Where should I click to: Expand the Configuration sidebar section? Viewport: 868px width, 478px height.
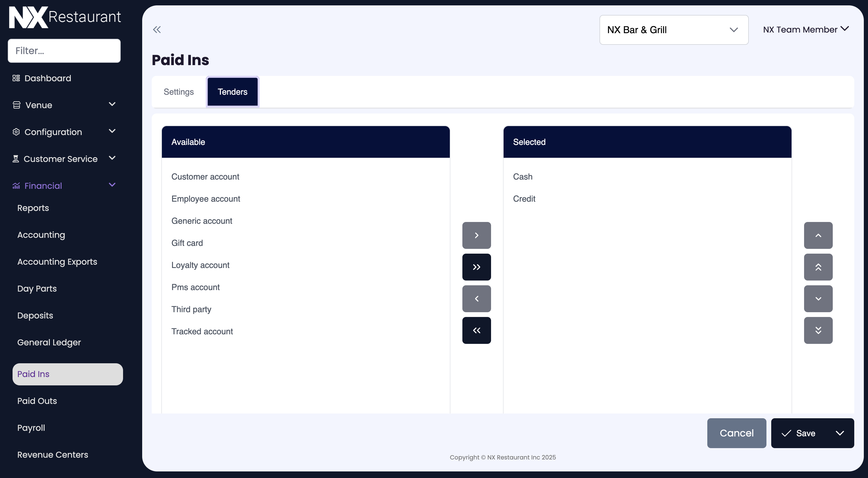pyautogui.click(x=64, y=132)
